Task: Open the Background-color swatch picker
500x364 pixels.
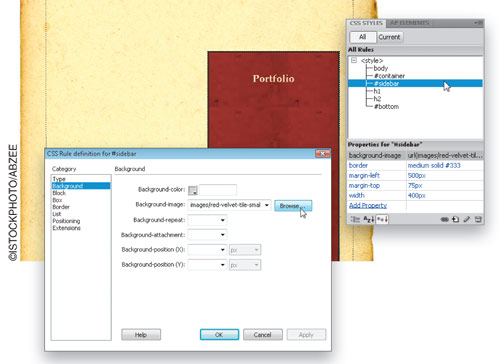Action: point(193,190)
